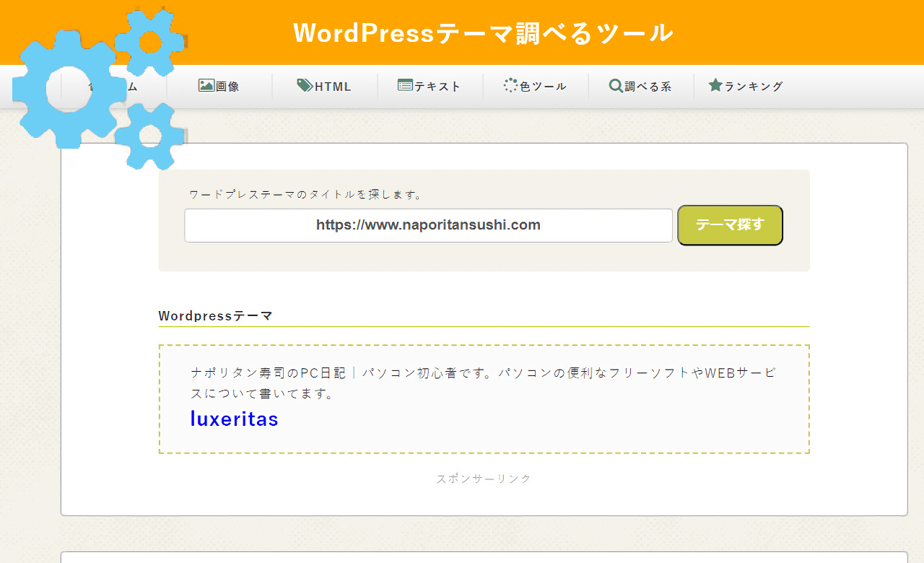Click the picture icon beside 画像
This screenshot has width=924, height=563.
[206, 86]
